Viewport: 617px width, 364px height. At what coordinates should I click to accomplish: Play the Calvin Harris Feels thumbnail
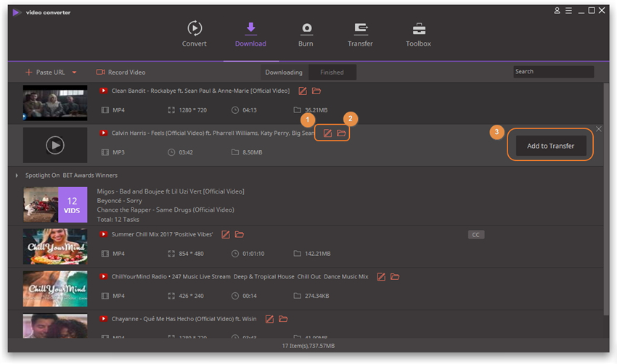(x=55, y=145)
